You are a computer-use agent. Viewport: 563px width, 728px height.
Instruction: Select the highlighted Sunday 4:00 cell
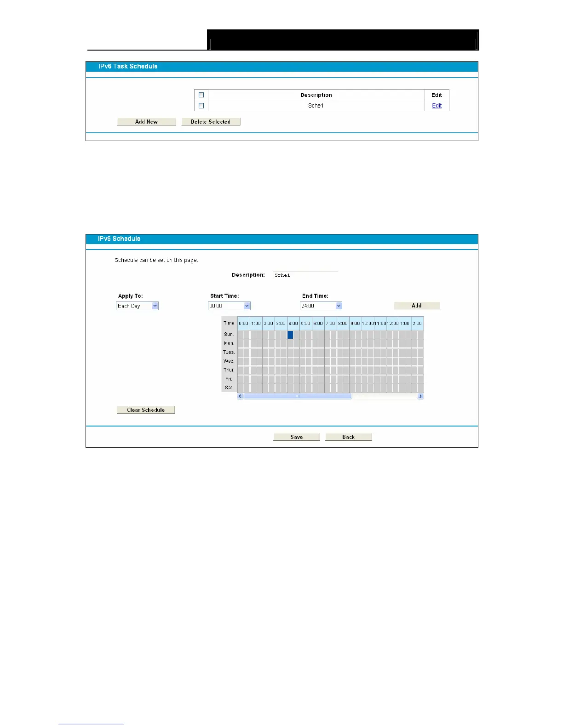(x=290, y=335)
